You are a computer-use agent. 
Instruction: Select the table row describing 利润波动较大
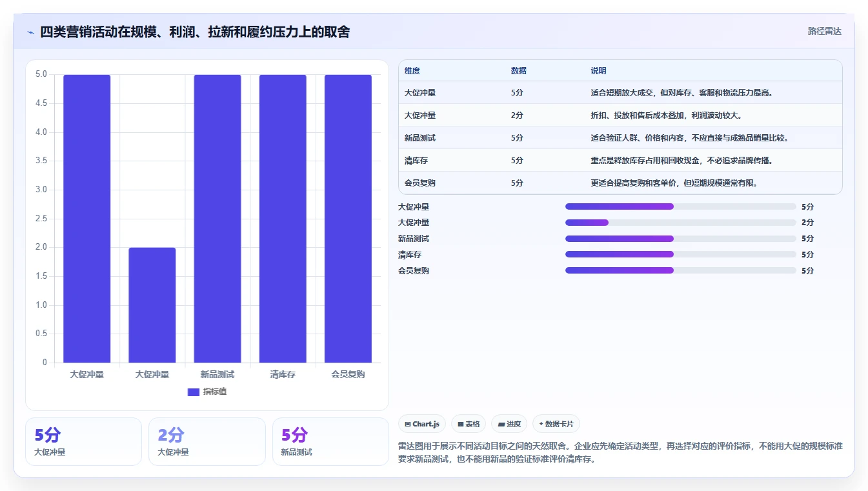click(620, 115)
